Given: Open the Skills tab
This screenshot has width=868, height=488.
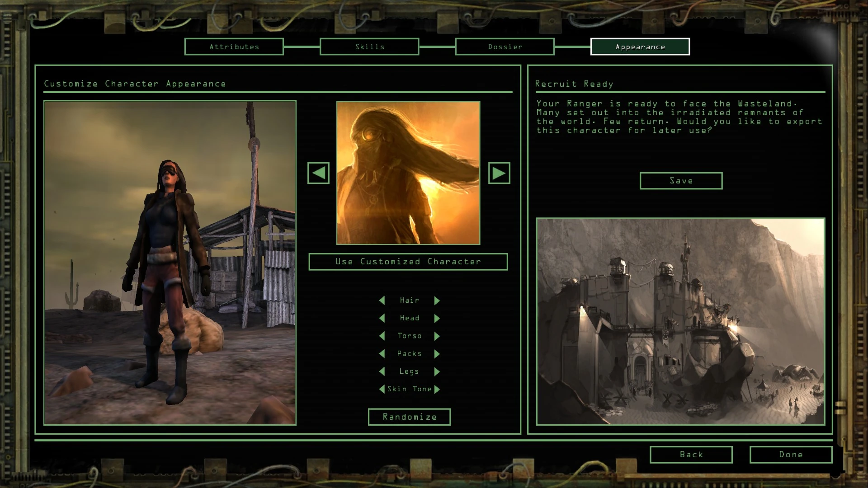Looking at the screenshot, I should (x=369, y=47).
